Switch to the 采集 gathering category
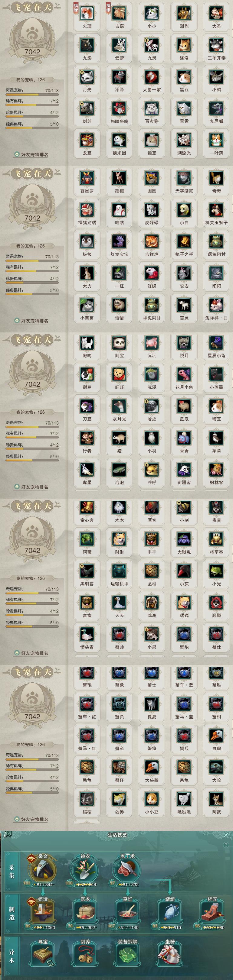The height and width of the screenshot is (980, 233). (11, 871)
